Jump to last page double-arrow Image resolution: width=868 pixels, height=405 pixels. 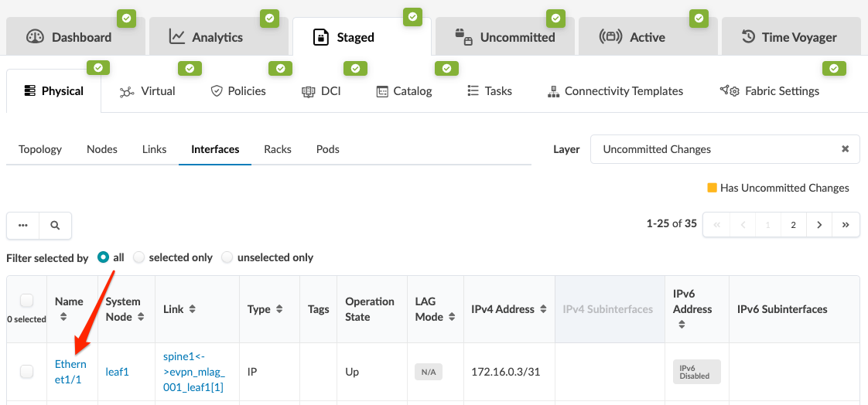(x=846, y=225)
